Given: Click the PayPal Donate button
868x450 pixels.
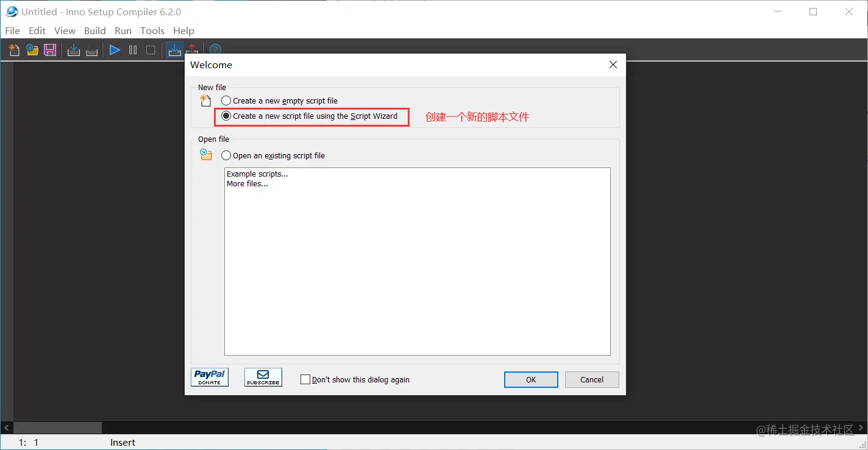Looking at the screenshot, I should [x=210, y=378].
